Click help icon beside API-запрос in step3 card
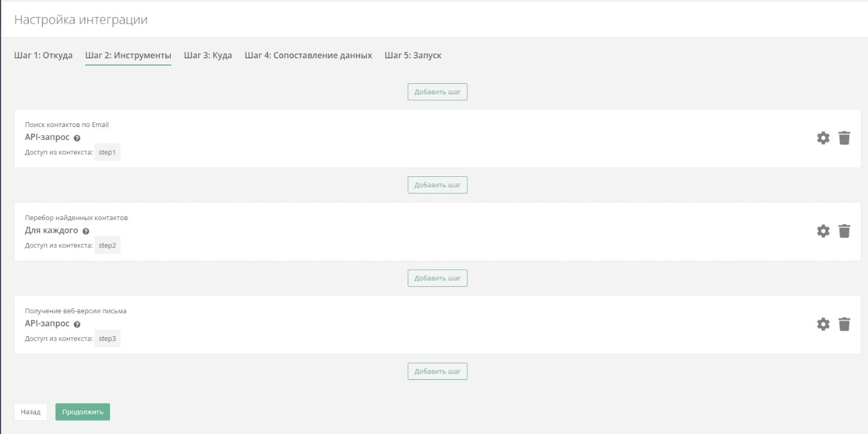This screenshot has width=868, height=434. click(x=77, y=325)
